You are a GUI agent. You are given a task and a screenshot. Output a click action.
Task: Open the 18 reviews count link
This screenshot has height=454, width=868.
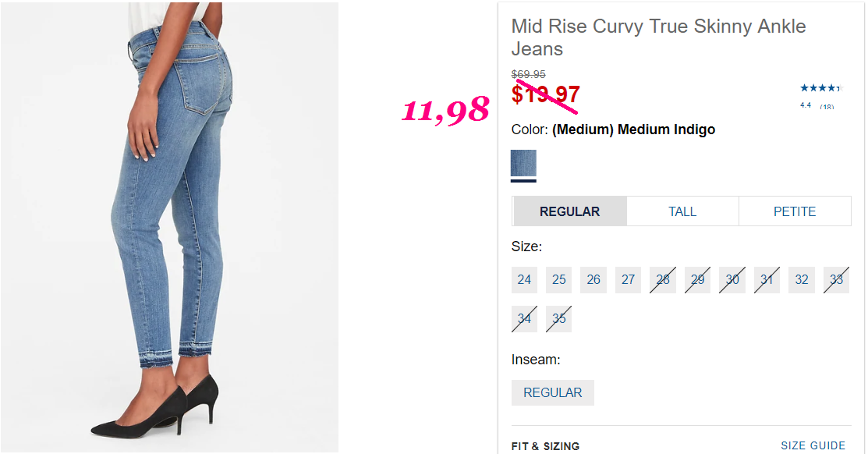point(827,107)
